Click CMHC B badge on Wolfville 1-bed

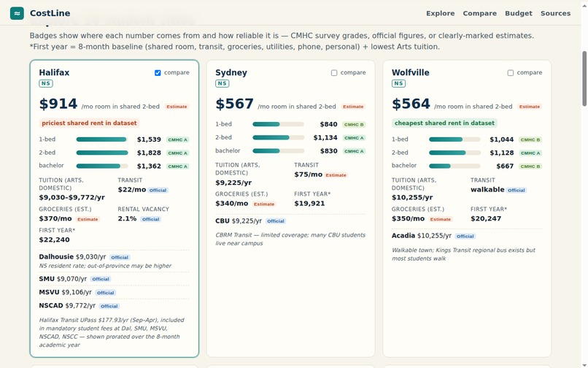(530, 139)
